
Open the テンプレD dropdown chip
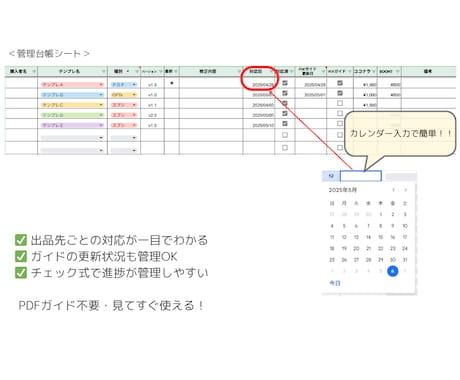pyautogui.click(x=72, y=115)
